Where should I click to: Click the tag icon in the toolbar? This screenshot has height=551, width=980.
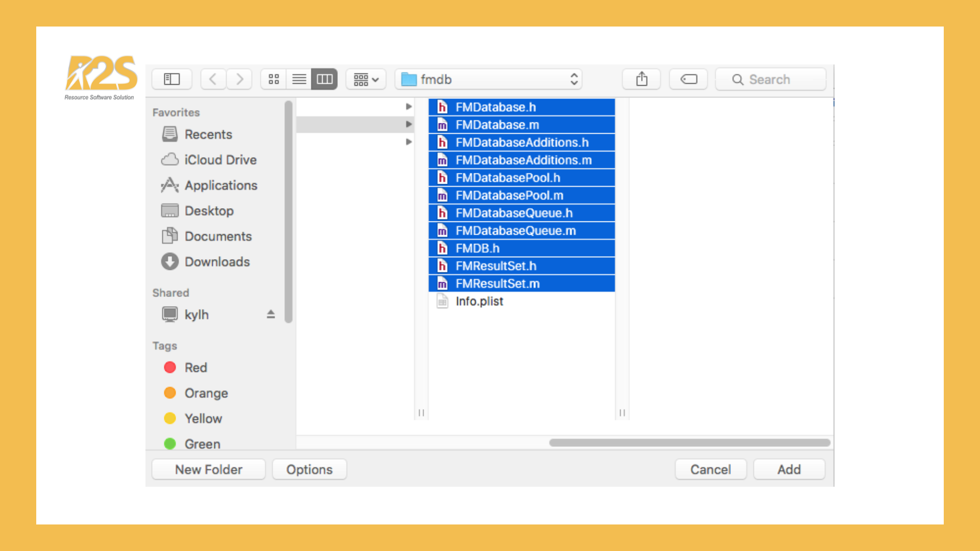[x=688, y=79]
